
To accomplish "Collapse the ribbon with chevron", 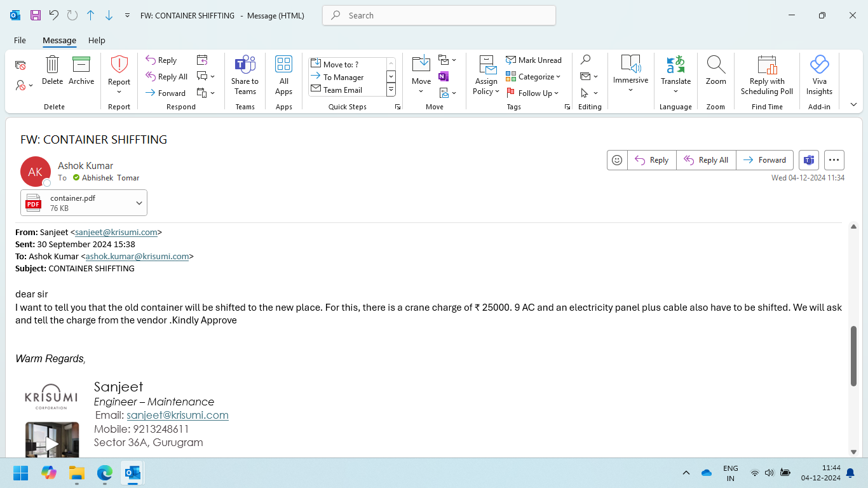I will click(853, 105).
